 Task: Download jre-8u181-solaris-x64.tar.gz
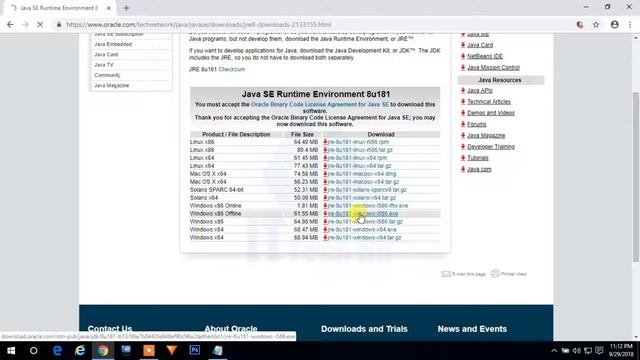(362, 198)
